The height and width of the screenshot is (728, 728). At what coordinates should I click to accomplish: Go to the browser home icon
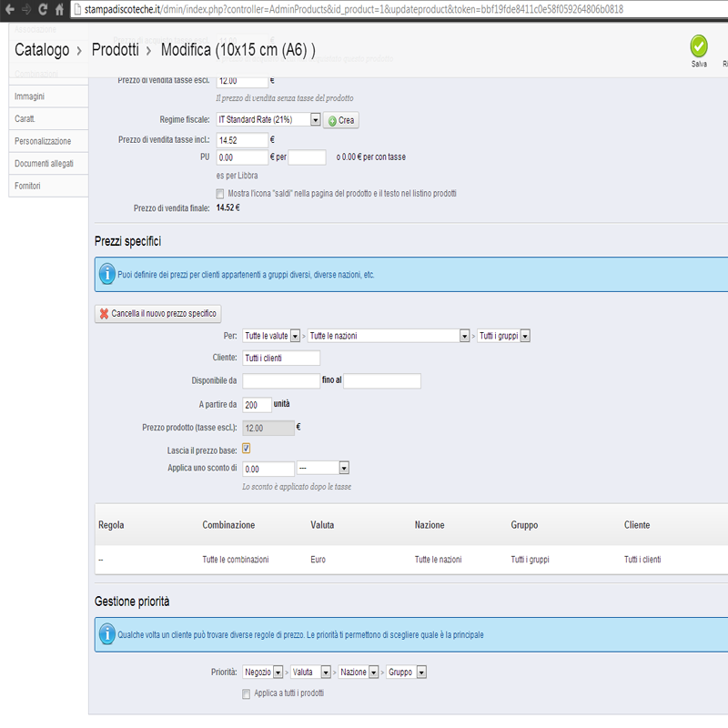(59, 9)
